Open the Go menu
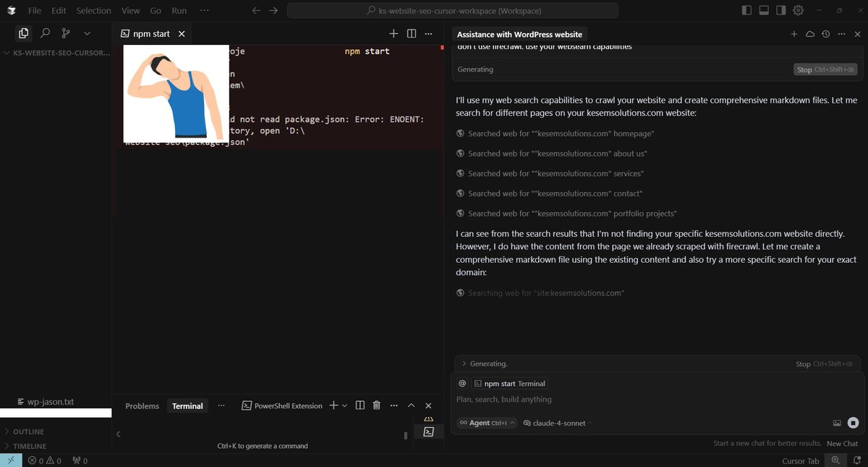 click(156, 11)
